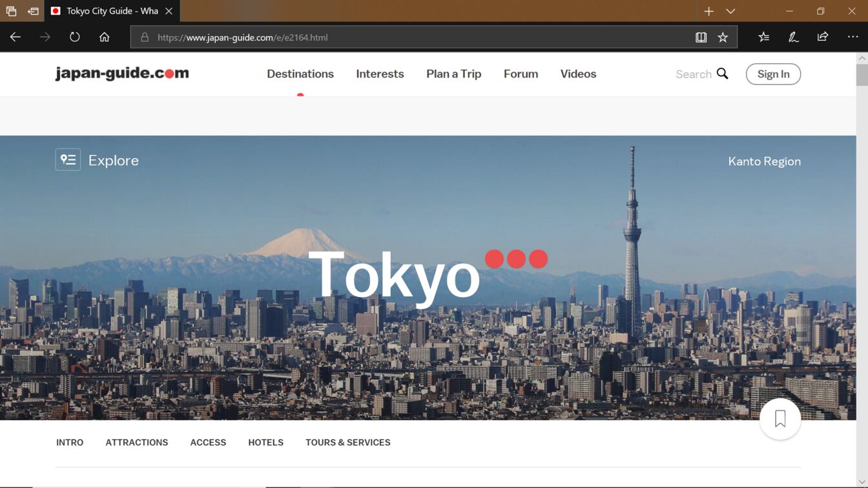
Task: Go to the browser home page
Action: [104, 37]
